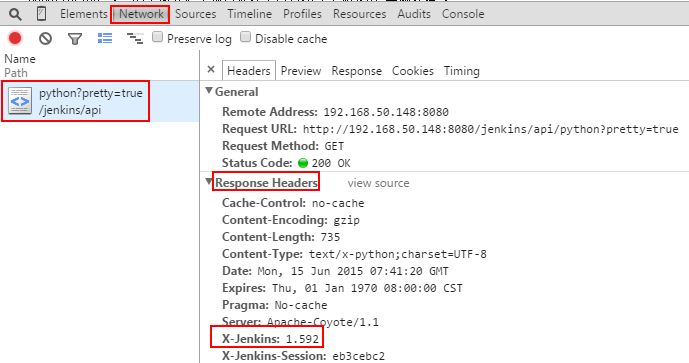Open the filter funnel icon

pyautogui.click(x=75, y=39)
